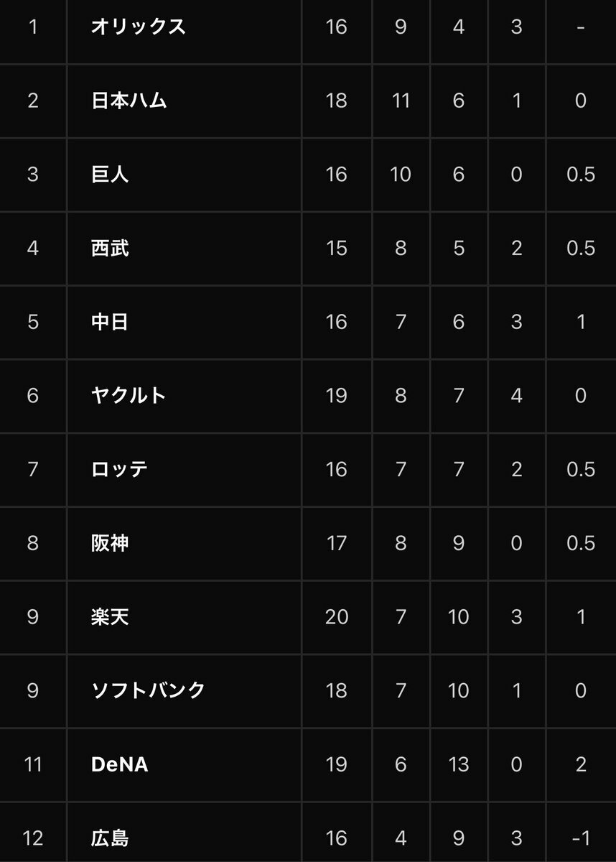Screen dimensions: 616x862
Task: Click 楽天's 20 games played cell
Action: click(x=336, y=617)
